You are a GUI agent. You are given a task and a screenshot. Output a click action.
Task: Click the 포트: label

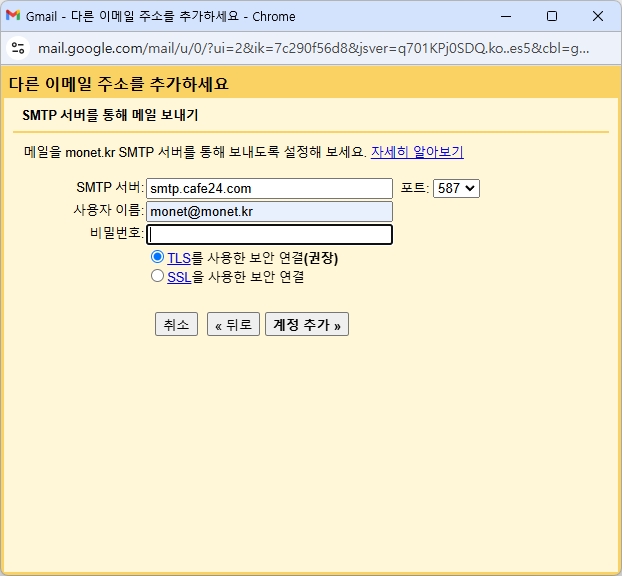point(415,187)
